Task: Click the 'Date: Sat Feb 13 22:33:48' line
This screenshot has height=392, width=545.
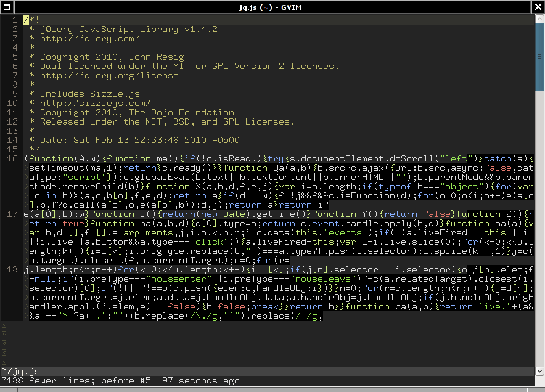Action: [x=140, y=140]
